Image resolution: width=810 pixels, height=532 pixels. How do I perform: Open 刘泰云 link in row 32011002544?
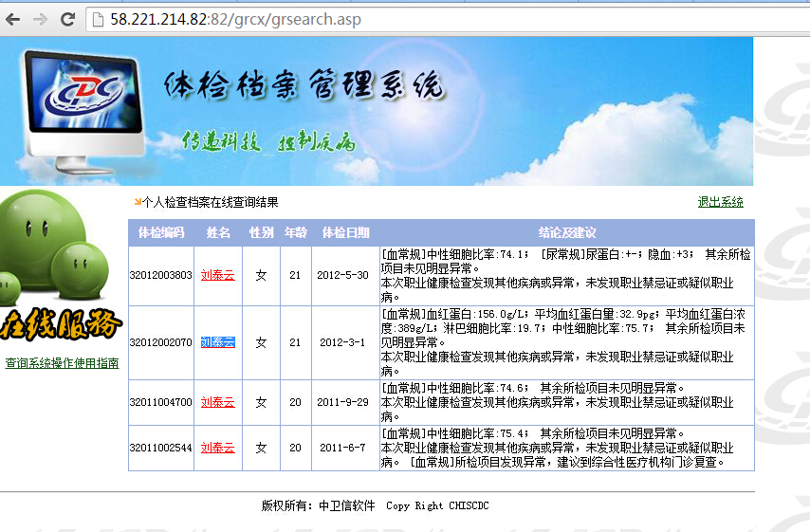click(217, 448)
